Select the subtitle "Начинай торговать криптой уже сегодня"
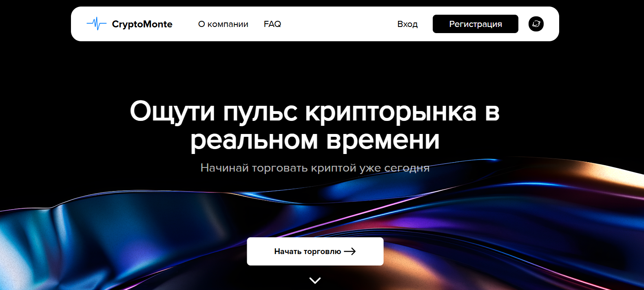The image size is (644, 290). (x=314, y=168)
